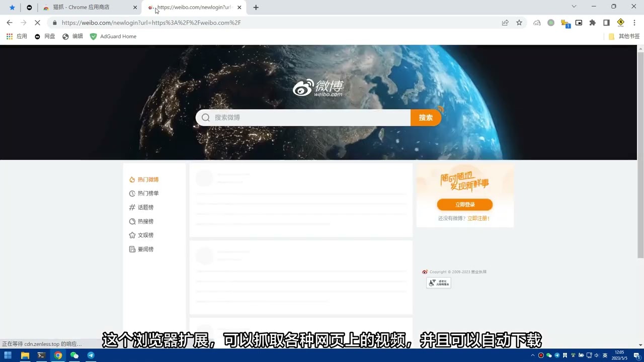Open the terminal app in the taskbar
Viewport: 644px width, 362px height.
pos(41,355)
